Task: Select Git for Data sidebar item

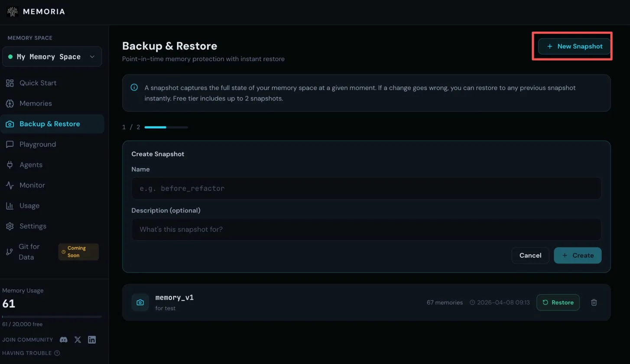Action: coord(29,252)
